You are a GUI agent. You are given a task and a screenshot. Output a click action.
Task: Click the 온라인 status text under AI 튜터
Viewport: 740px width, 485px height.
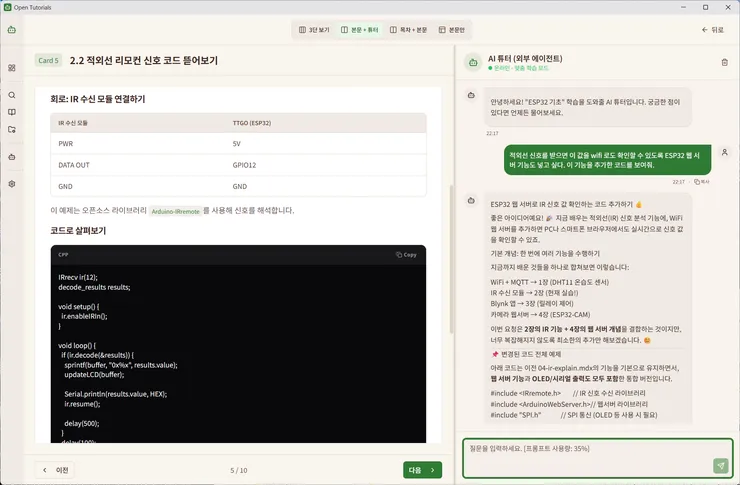519,68
